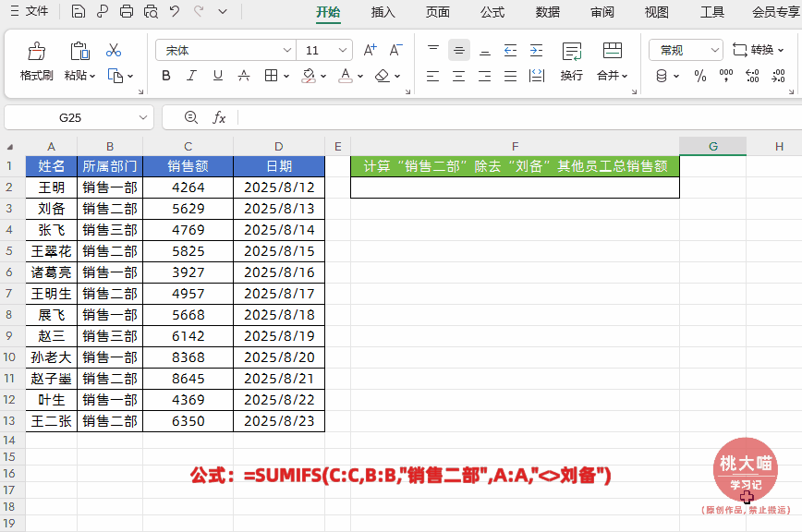Toggle Italic formatting
The width and height of the screenshot is (802, 532).
(192, 76)
